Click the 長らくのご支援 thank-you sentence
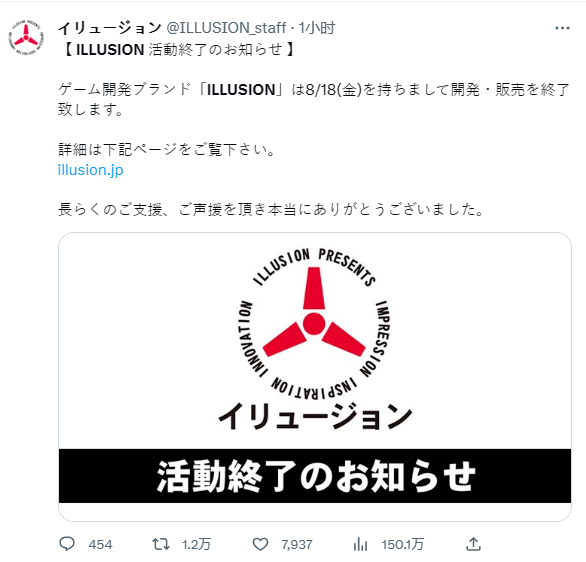The image size is (586, 562). pos(272,210)
